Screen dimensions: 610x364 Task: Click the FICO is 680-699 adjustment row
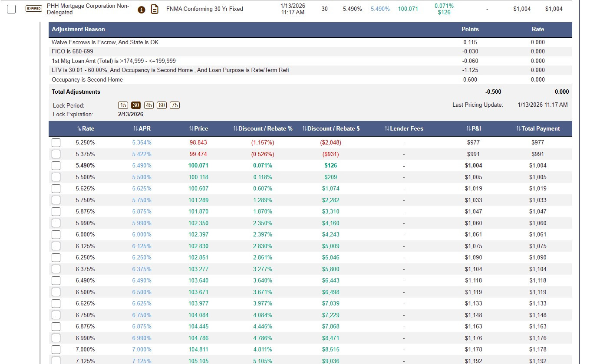(x=310, y=51)
